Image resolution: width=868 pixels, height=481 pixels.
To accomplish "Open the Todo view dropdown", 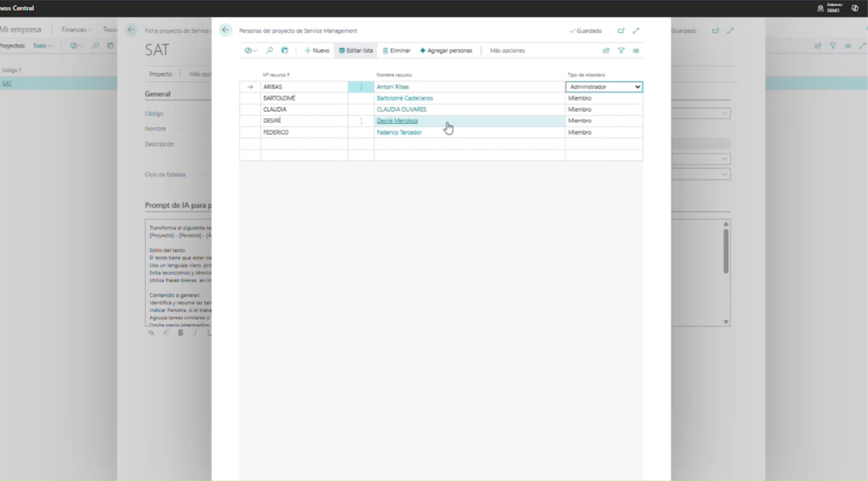I will pyautogui.click(x=42, y=46).
